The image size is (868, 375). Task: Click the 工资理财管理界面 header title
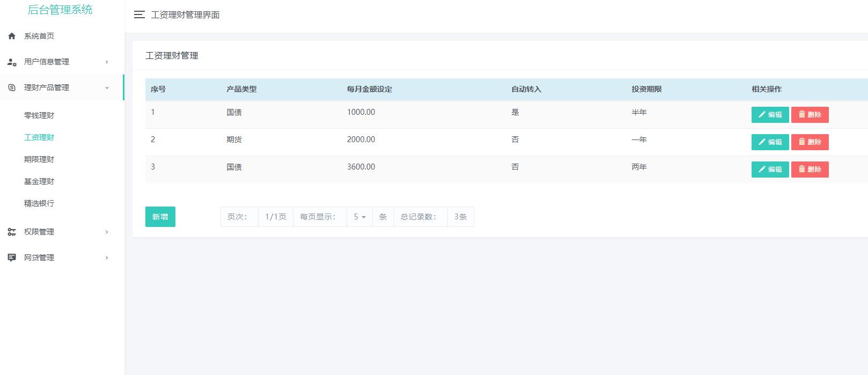185,15
